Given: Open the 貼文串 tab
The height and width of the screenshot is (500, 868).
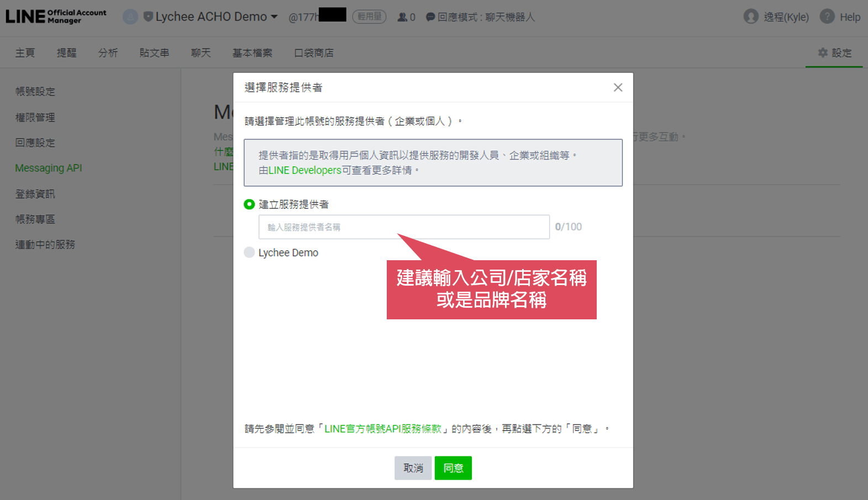Looking at the screenshot, I should [154, 52].
